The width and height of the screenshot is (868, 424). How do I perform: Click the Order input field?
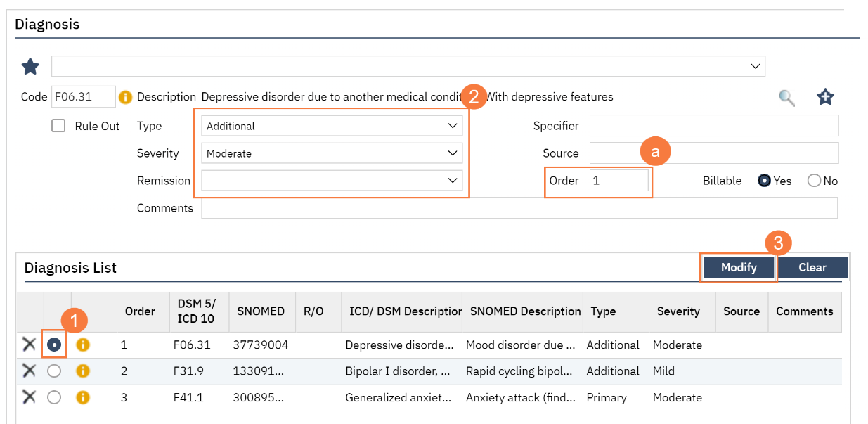tap(619, 181)
